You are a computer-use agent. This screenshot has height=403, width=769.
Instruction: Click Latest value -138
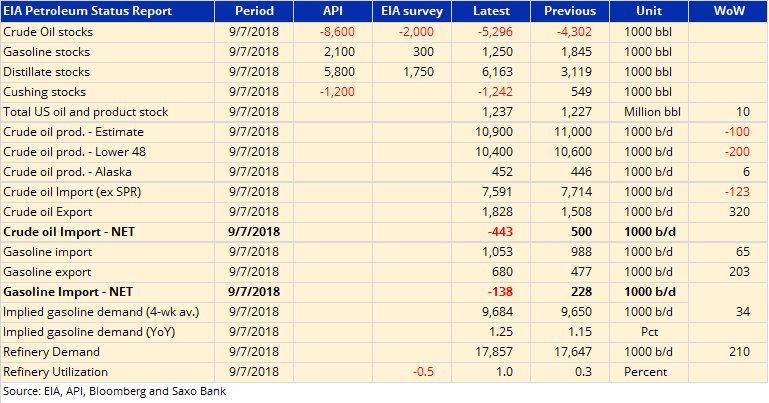click(500, 292)
